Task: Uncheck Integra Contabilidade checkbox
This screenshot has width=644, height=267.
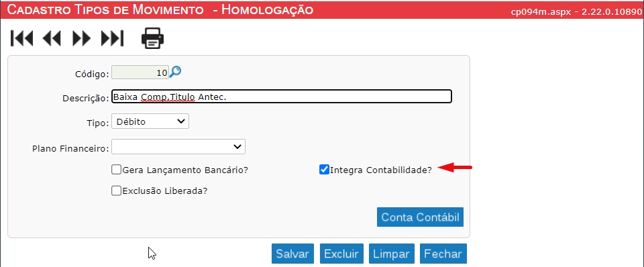Action: pyautogui.click(x=324, y=169)
